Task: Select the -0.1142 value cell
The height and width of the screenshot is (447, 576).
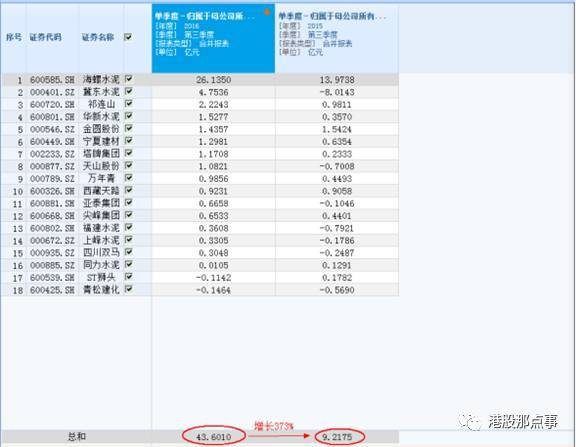Action: (213, 278)
